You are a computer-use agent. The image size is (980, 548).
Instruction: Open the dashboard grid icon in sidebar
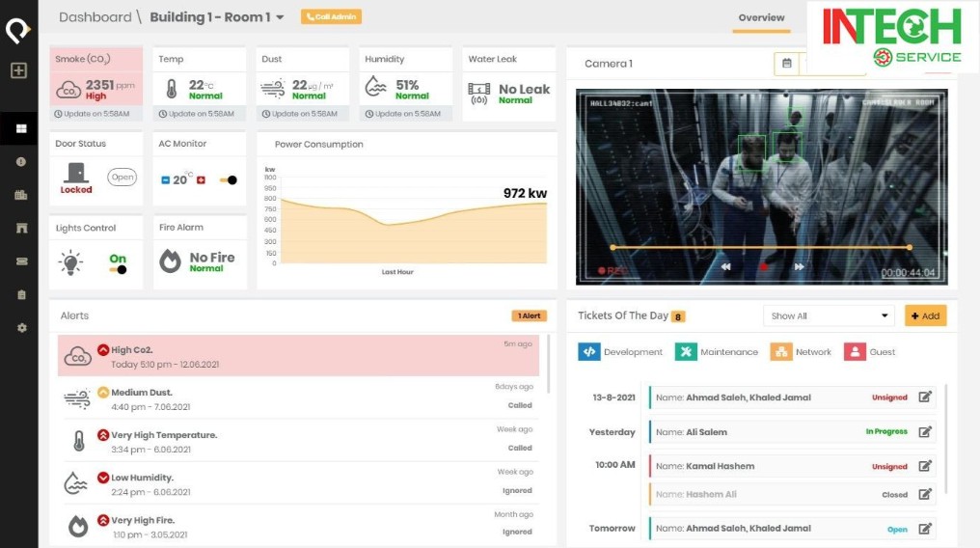tap(21, 128)
